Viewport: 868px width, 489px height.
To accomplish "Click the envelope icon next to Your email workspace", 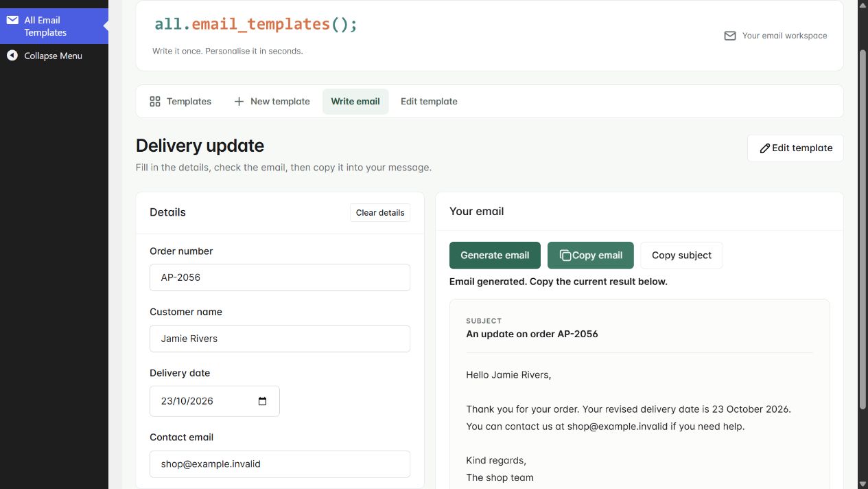I will [x=730, y=36].
